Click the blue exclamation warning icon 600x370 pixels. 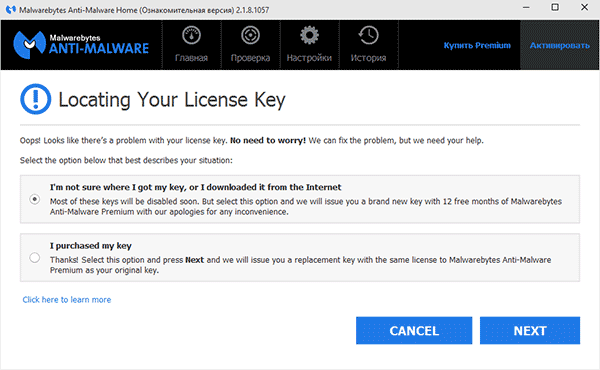click(36, 99)
